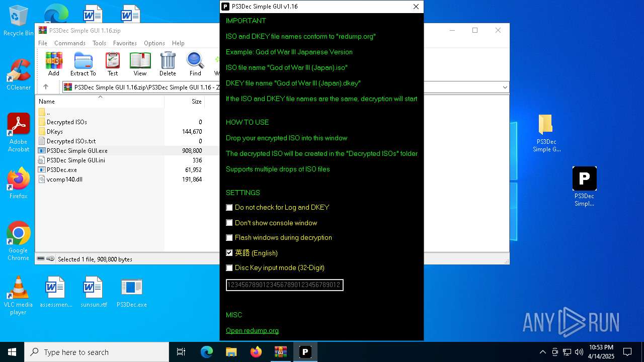
Task: Click the Type here to search box
Action: [97, 352]
